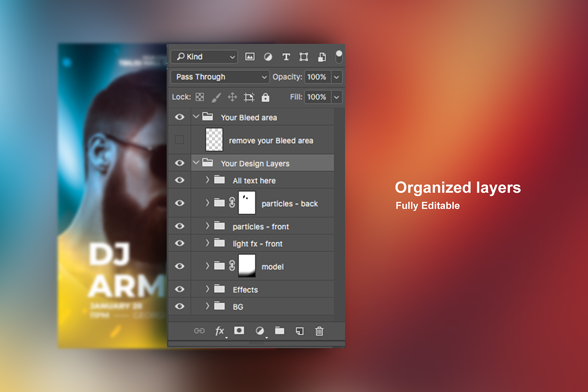Add layer style fx icon
This screenshot has height=392, width=588.
coord(220,331)
